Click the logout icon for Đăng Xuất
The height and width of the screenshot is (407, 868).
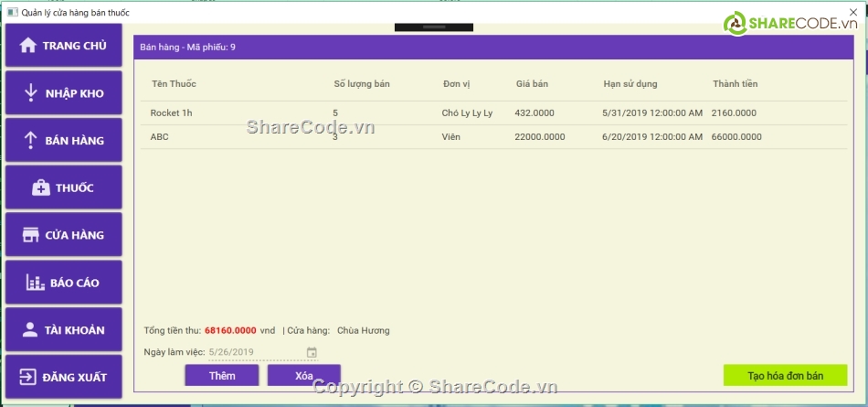click(x=27, y=377)
